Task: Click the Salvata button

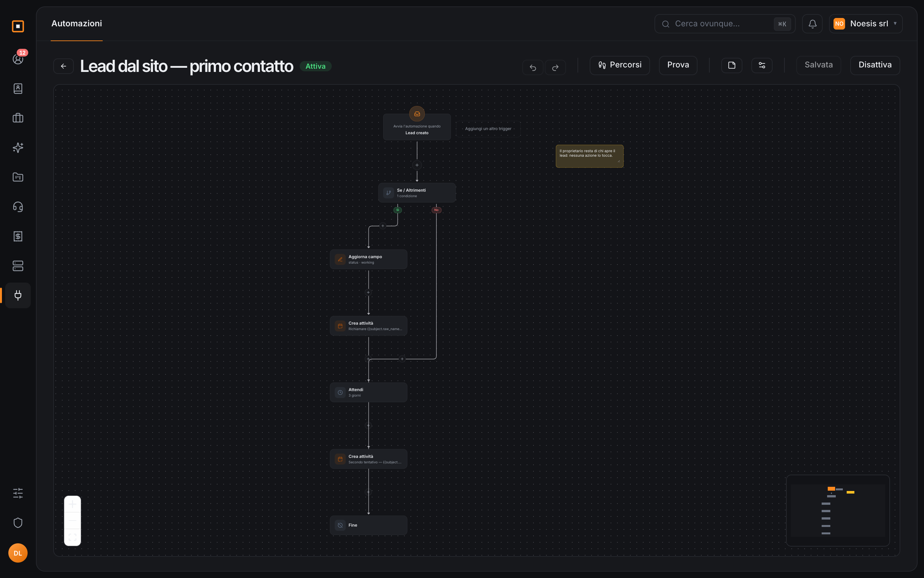Action: point(819,66)
